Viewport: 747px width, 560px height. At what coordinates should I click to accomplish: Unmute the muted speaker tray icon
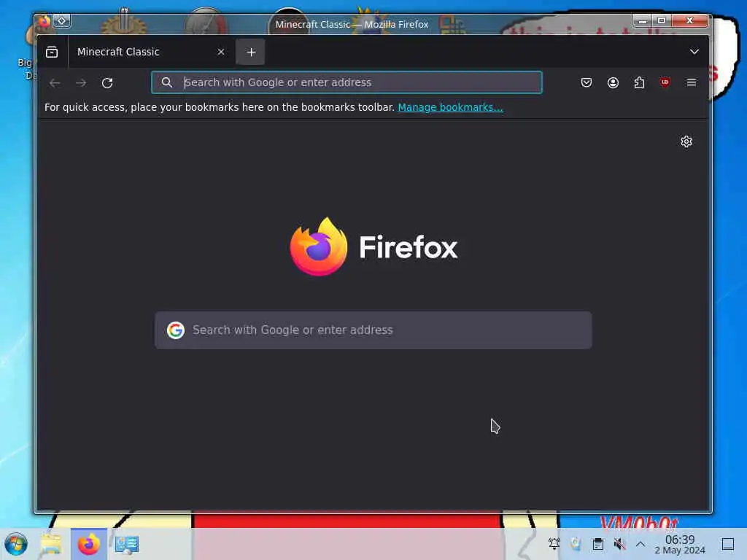click(x=619, y=544)
